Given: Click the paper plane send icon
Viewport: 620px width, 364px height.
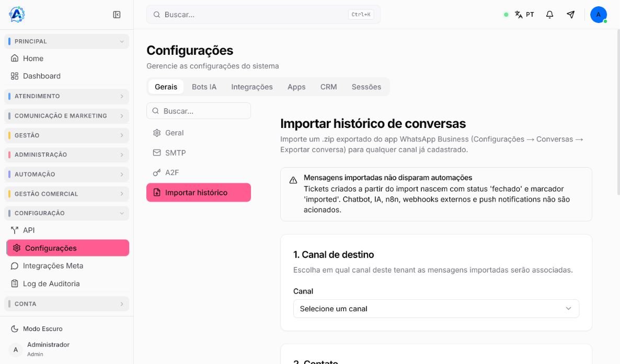Looking at the screenshot, I should click(x=570, y=15).
